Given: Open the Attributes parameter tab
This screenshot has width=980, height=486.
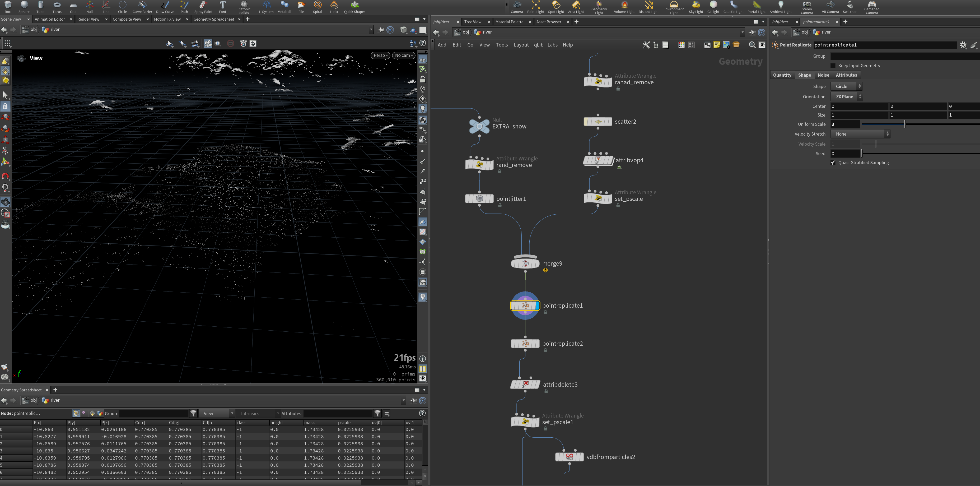Looking at the screenshot, I should tap(846, 75).
